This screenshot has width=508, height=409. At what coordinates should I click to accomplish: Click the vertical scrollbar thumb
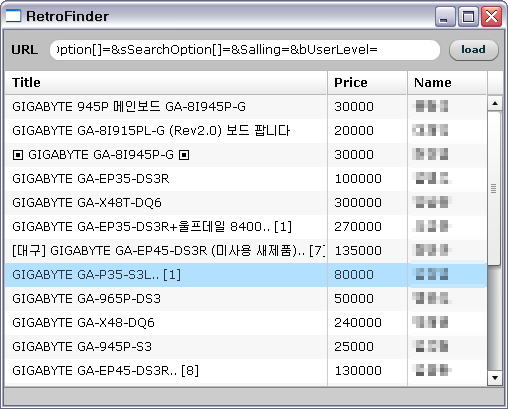pyautogui.click(x=494, y=188)
